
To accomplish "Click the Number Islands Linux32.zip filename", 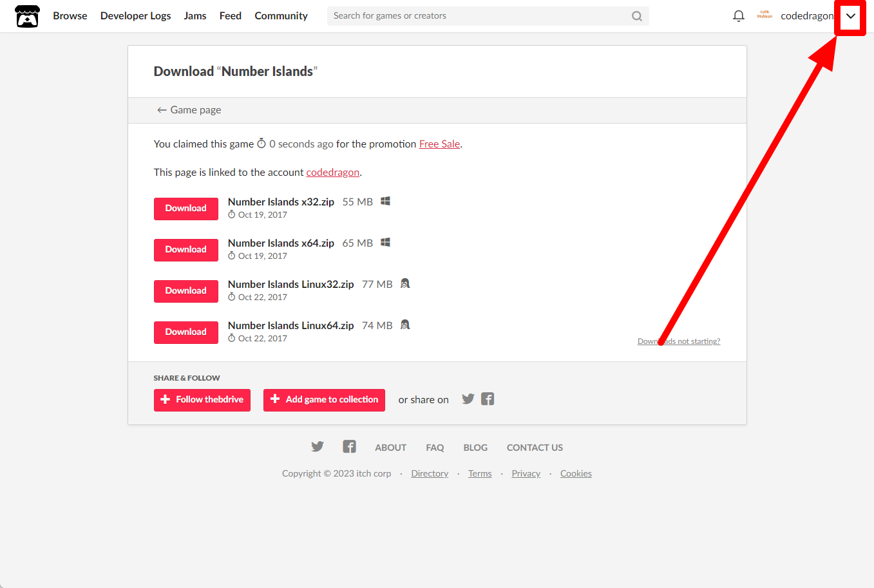I will coord(291,285).
